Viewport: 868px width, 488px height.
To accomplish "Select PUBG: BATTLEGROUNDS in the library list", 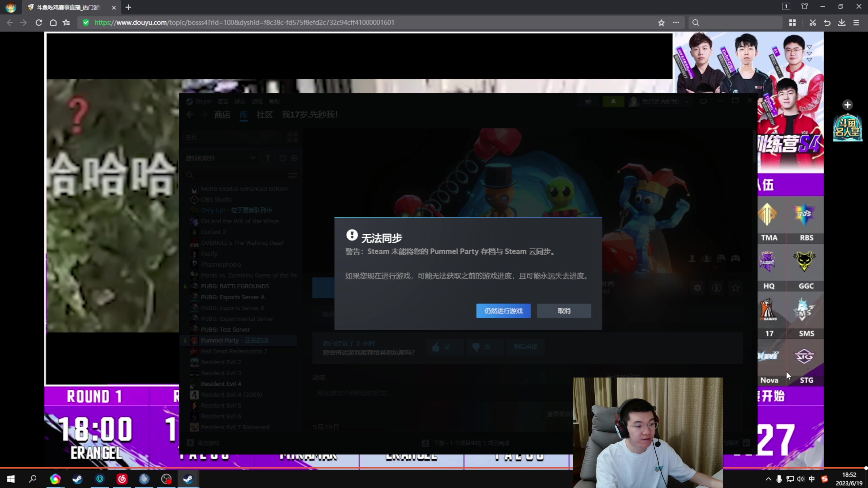I will click(x=235, y=286).
